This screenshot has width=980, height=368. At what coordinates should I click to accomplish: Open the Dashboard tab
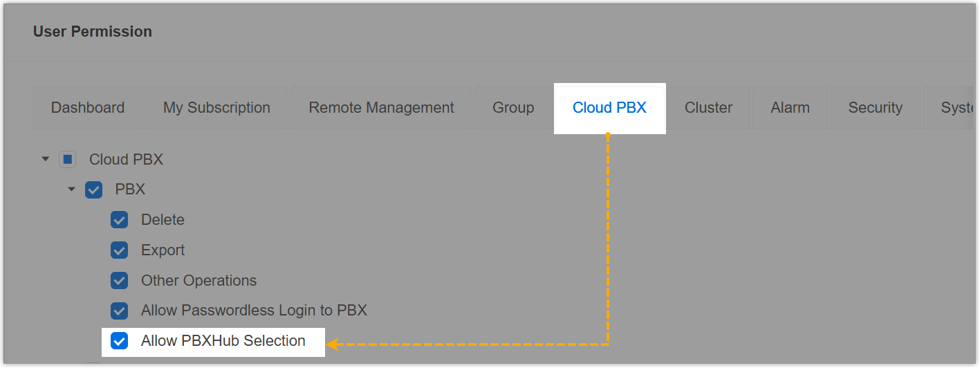(x=88, y=108)
